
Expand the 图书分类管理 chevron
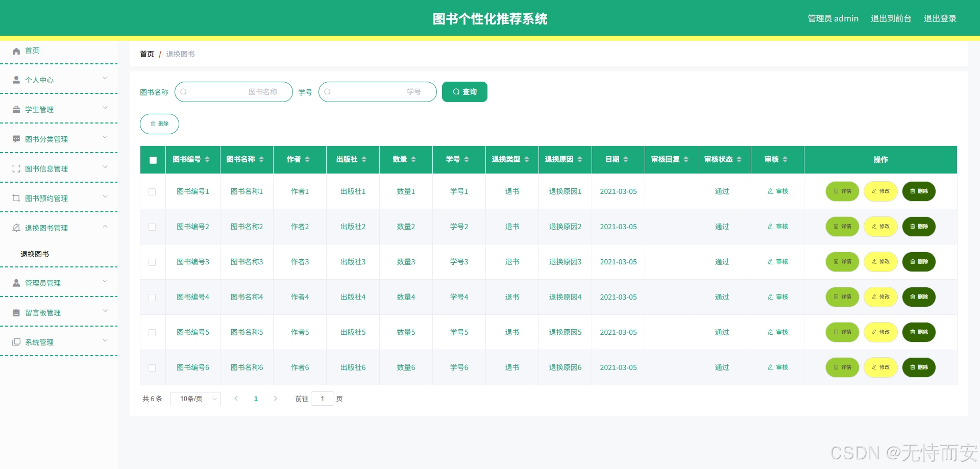click(x=105, y=137)
